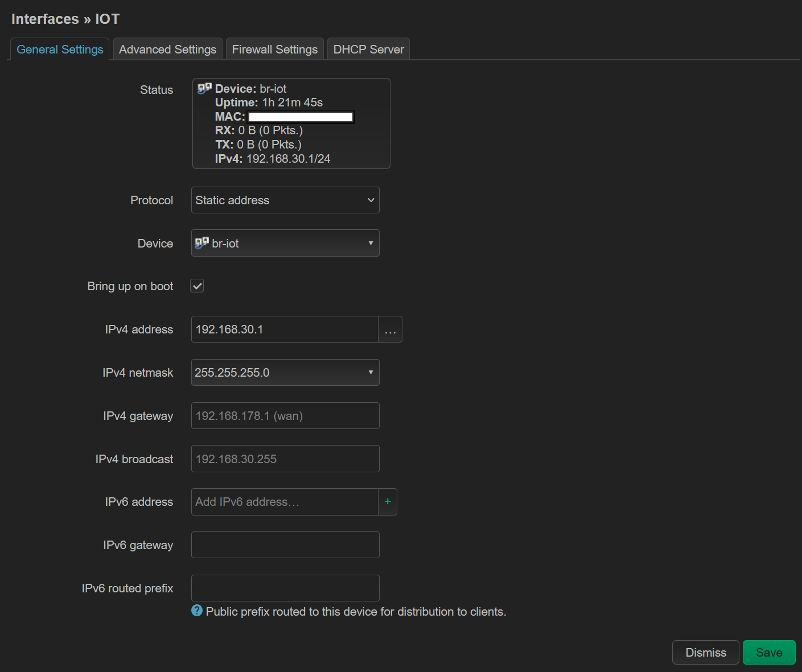Image resolution: width=802 pixels, height=672 pixels.
Task: Switch to the Advanced Settings tab
Action: (167, 49)
